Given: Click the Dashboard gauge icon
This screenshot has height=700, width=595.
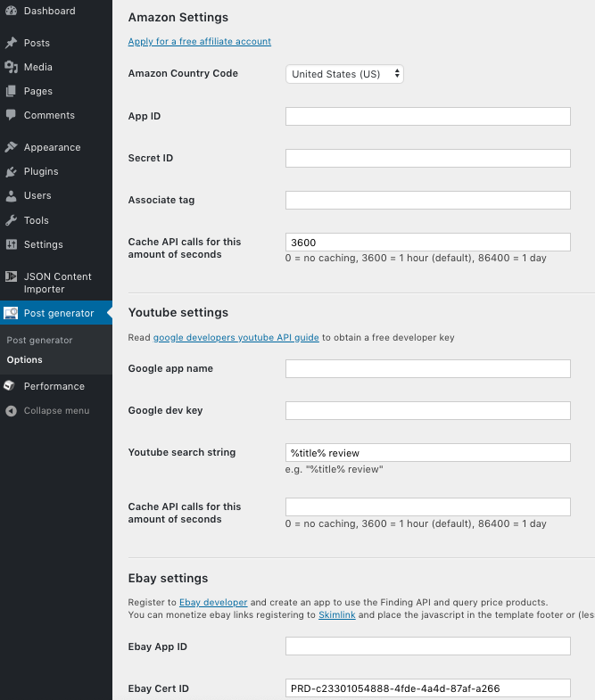Looking at the screenshot, I should pos(12,12).
